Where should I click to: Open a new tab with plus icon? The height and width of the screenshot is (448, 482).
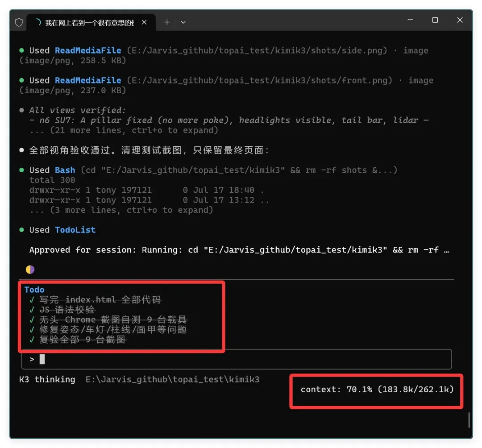pyautogui.click(x=167, y=22)
